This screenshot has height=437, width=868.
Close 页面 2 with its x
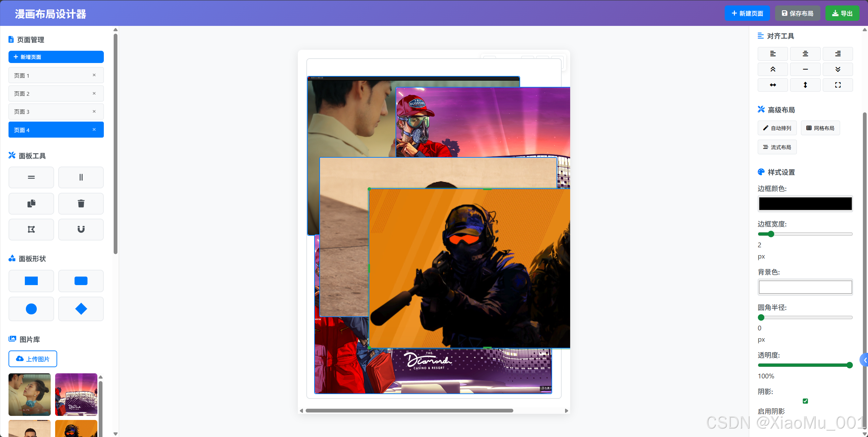(x=94, y=93)
